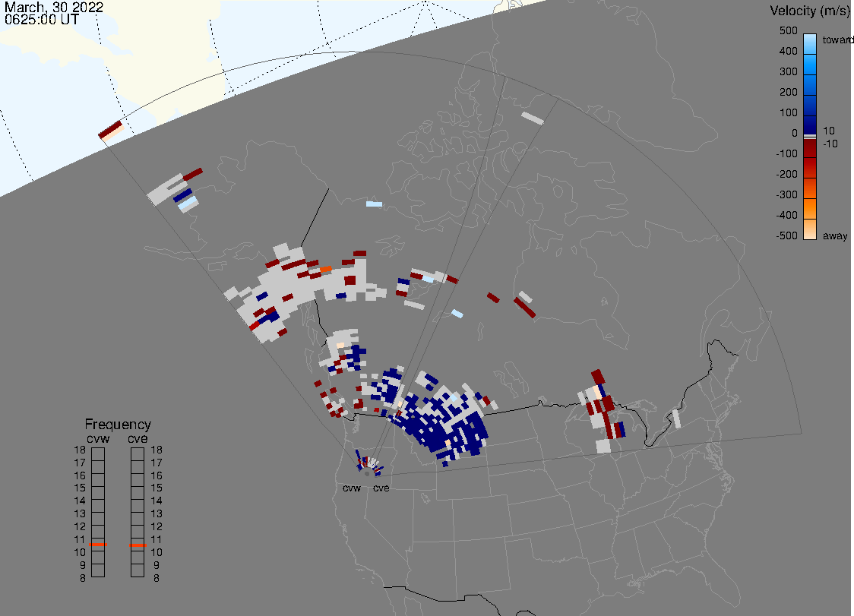Pick the orange segment of velocity color bar
Viewport: 854px width, 616px height.
tap(810, 209)
